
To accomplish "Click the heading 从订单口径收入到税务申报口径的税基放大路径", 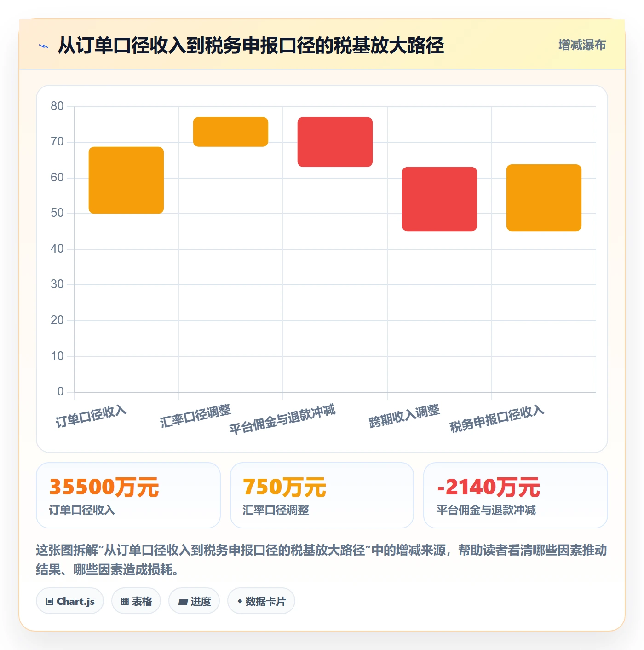I will tap(251, 46).
